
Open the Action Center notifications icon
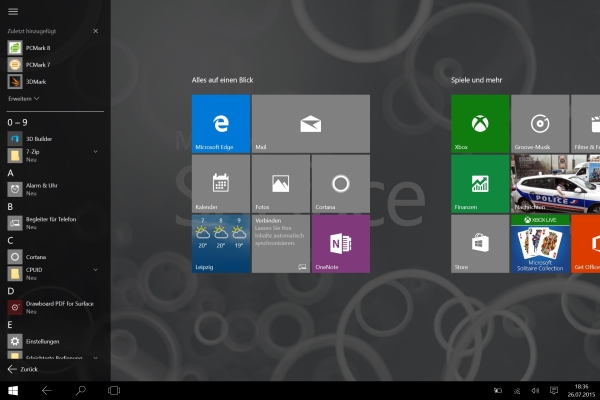pyautogui.click(x=553, y=390)
